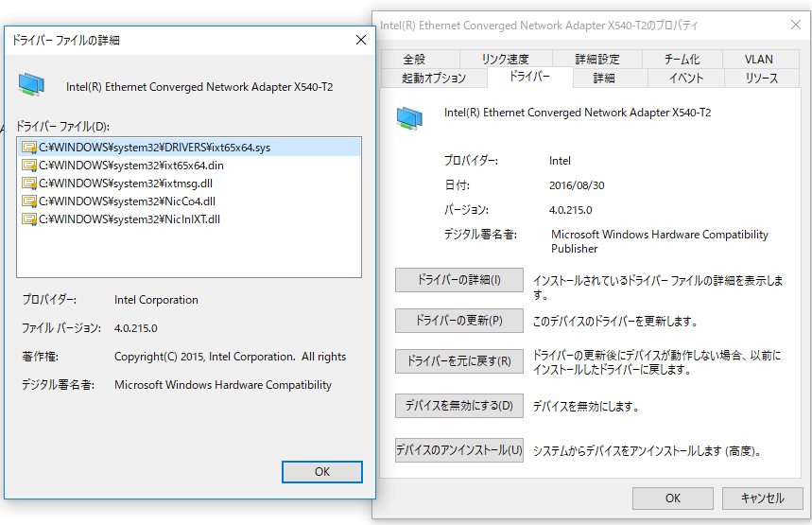Close the X540-T2 properties window

(x=796, y=25)
